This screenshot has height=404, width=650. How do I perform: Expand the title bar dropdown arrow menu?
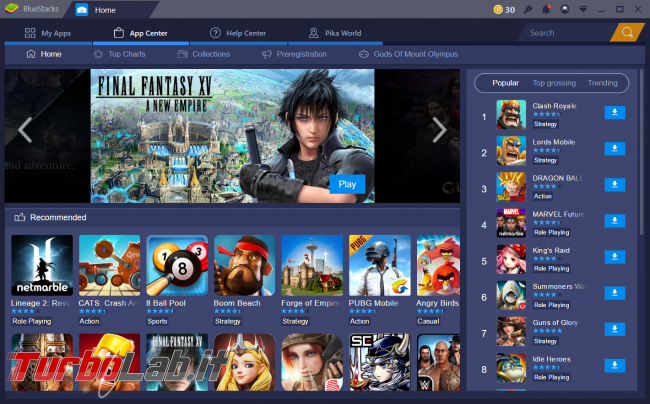coord(583,9)
